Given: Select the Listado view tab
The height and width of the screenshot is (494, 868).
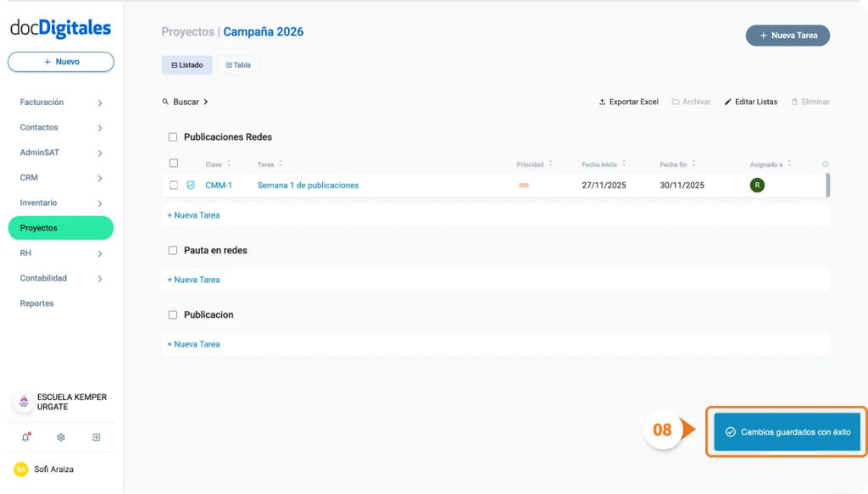Looking at the screenshot, I should tap(186, 64).
